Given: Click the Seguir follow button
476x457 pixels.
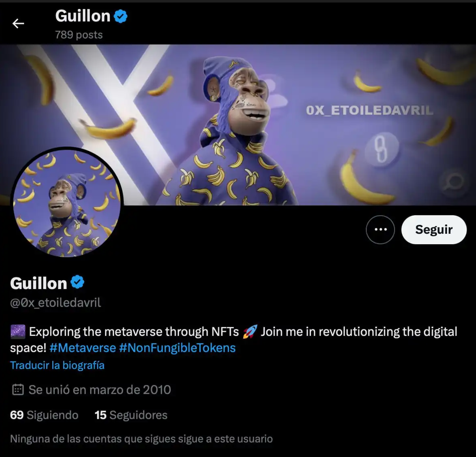Looking at the screenshot, I should (434, 229).
